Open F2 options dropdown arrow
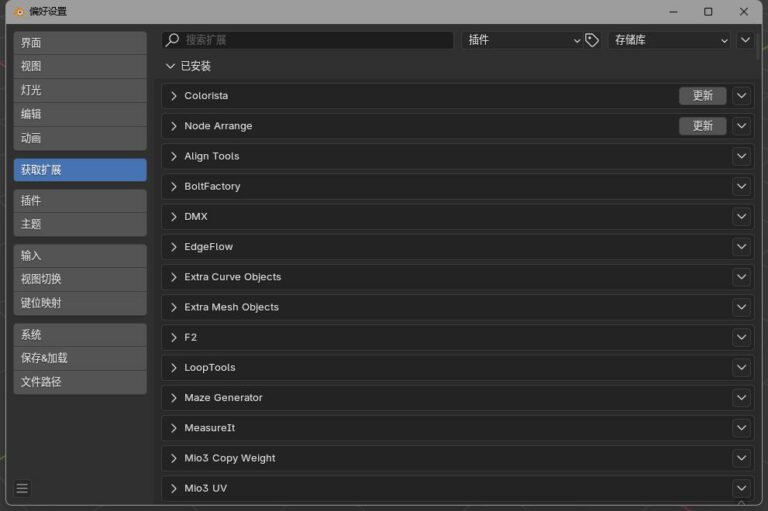768x511 pixels. (x=742, y=338)
